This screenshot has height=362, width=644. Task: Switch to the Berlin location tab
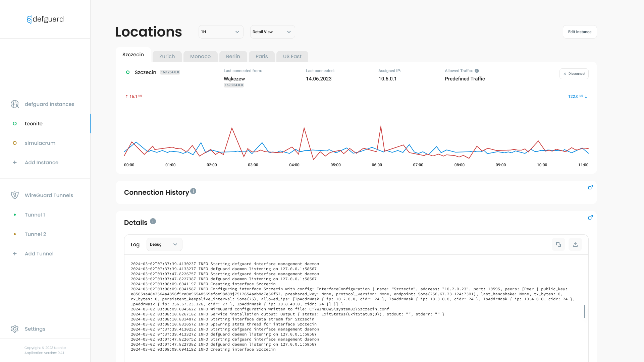point(233,56)
